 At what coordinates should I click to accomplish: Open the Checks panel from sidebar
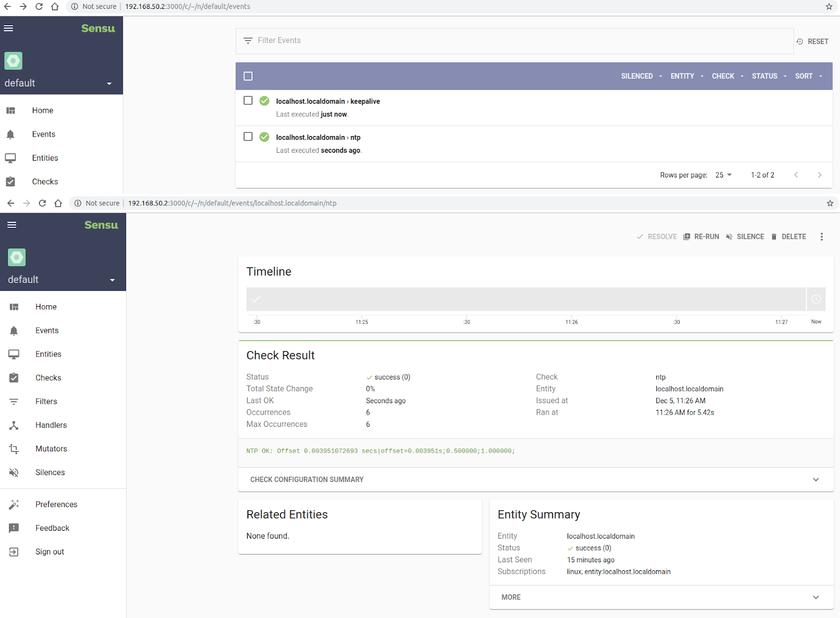[x=48, y=378]
